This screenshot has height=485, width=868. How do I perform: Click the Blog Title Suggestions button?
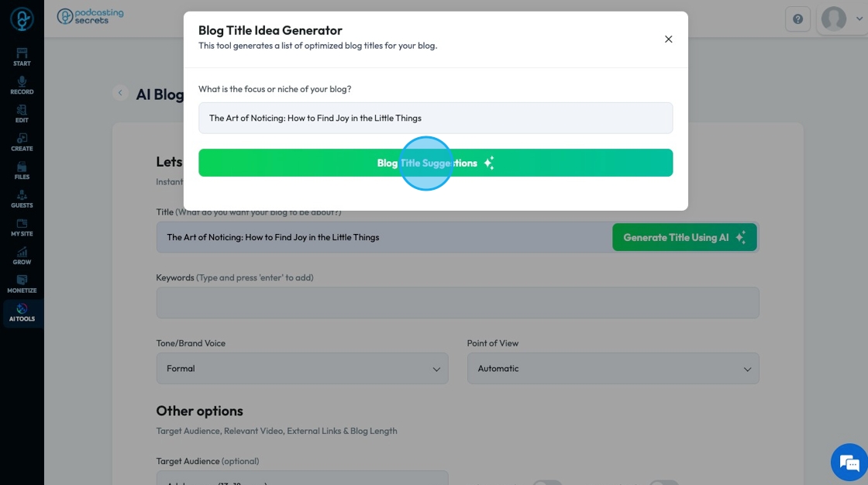(x=436, y=163)
